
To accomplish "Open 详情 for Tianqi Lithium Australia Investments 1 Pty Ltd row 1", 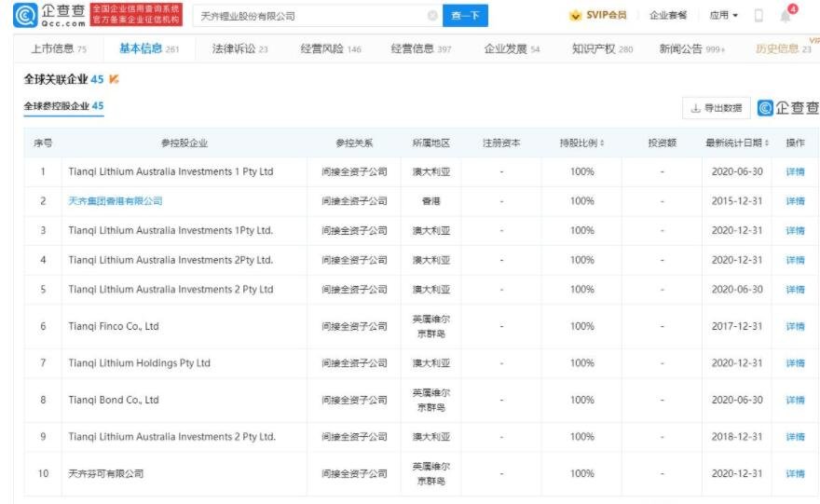I will 795,171.
